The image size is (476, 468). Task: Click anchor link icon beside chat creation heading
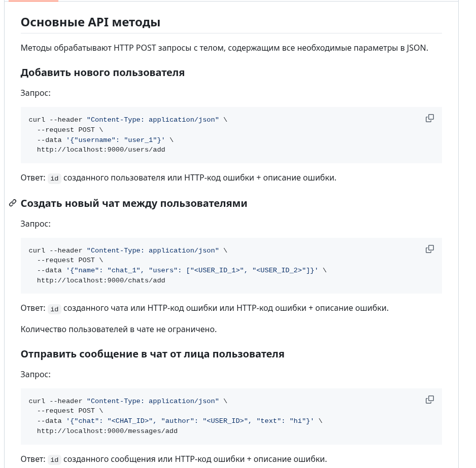coord(13,203)
